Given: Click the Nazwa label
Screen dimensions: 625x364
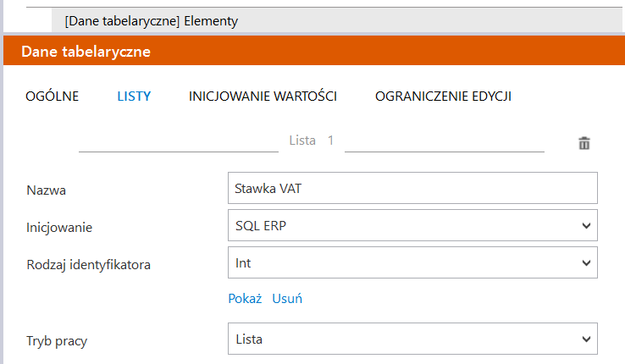Looking at the screenshot, I should tap(47, 190).
